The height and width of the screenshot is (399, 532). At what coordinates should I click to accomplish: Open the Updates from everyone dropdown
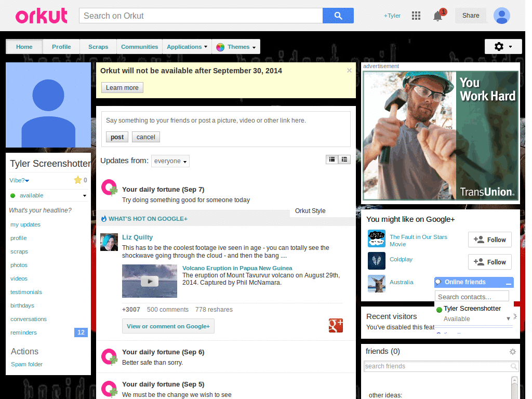pos(170,161)
